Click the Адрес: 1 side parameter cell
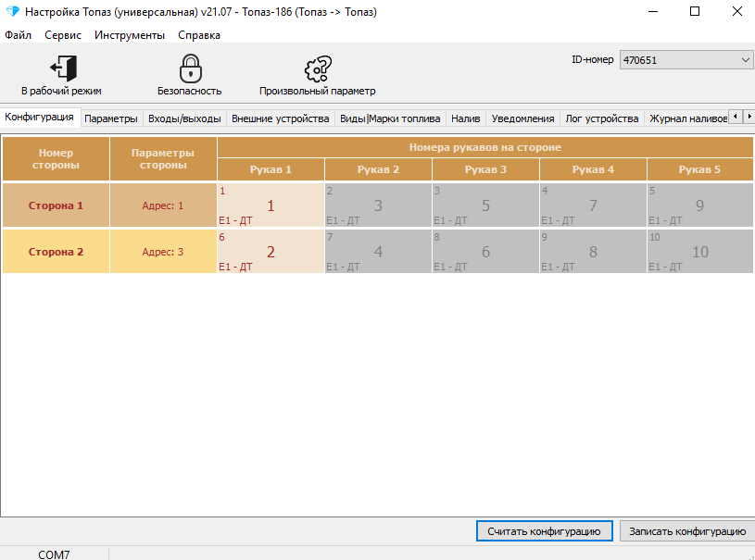 coord(163,205)
